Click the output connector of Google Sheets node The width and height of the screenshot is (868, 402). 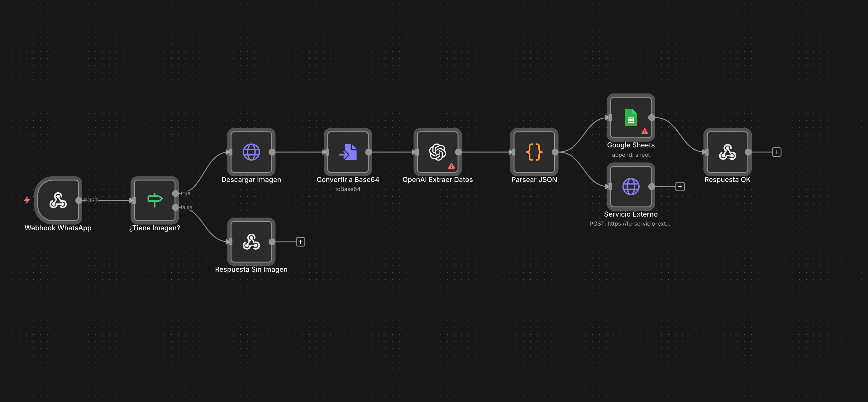click(x=652, y=117)
